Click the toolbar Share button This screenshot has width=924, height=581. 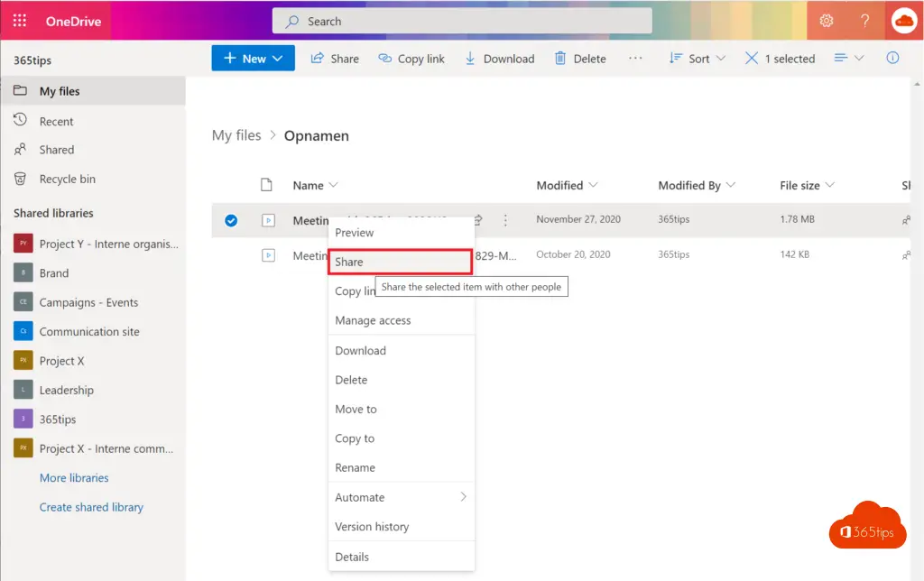pos(335,59)
